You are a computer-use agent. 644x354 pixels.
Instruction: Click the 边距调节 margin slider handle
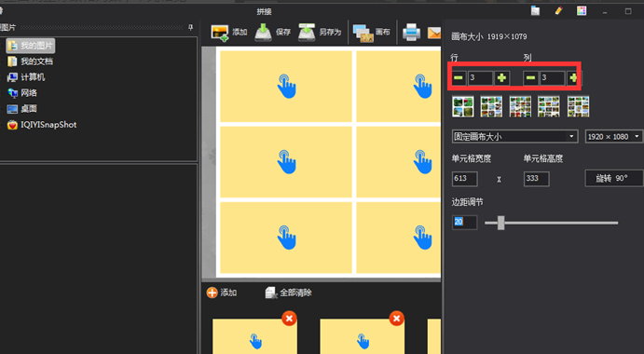(500, 223)
